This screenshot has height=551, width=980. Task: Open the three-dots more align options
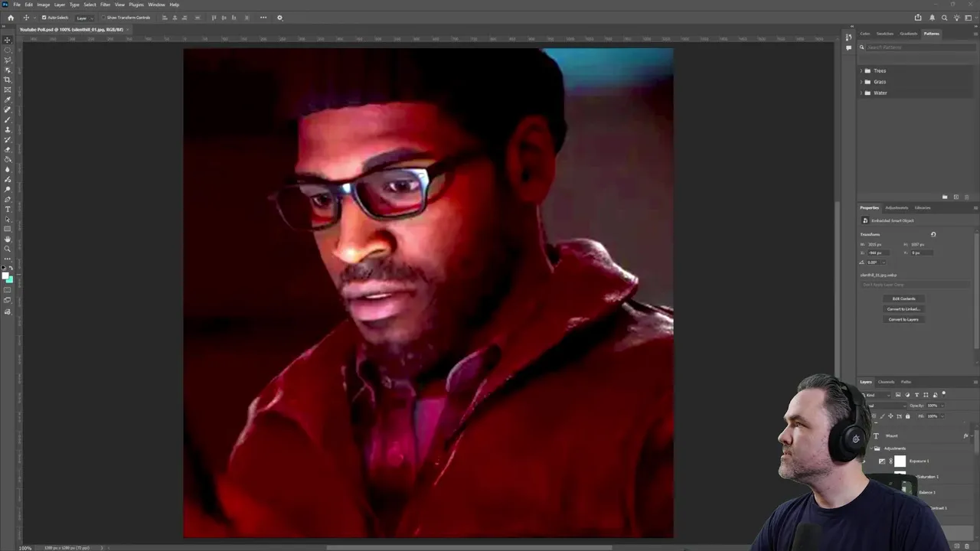tap(263, 18)
